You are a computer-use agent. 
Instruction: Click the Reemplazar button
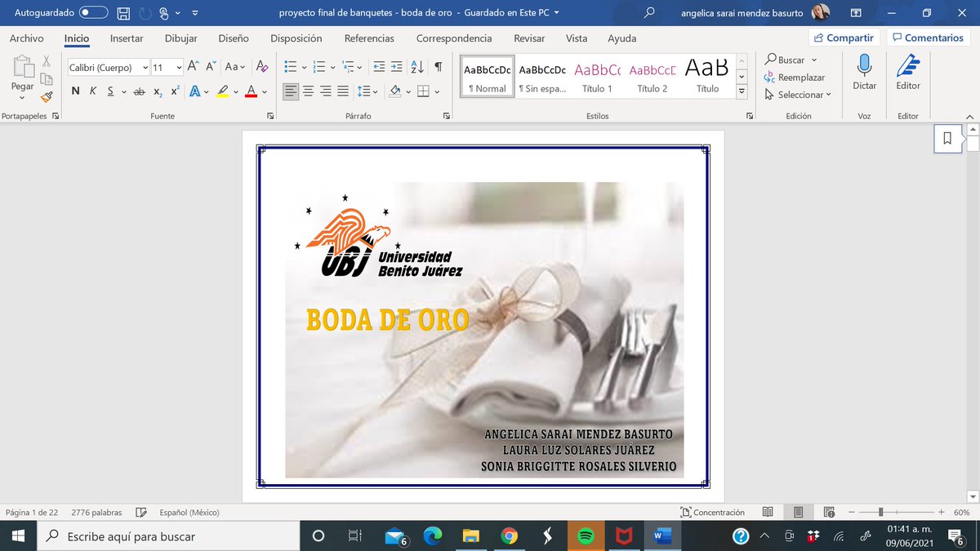click(x=795, y=78)
